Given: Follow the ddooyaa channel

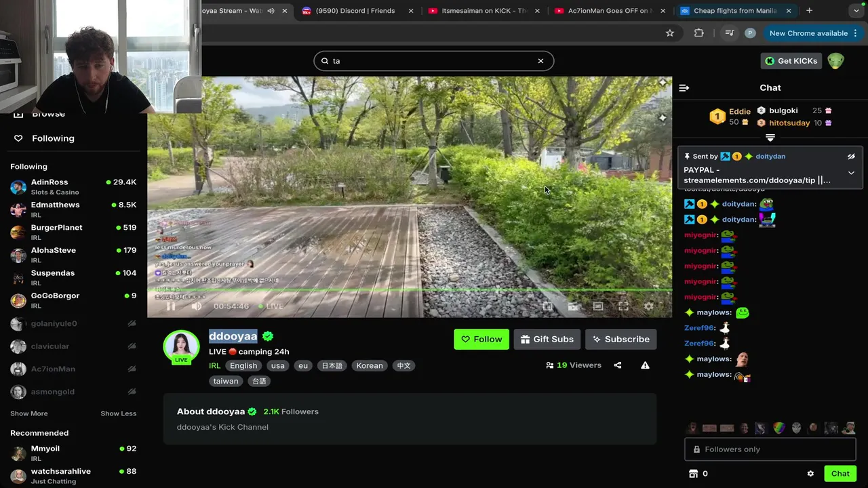Looking at the screenshot, I should pos(481,340).
